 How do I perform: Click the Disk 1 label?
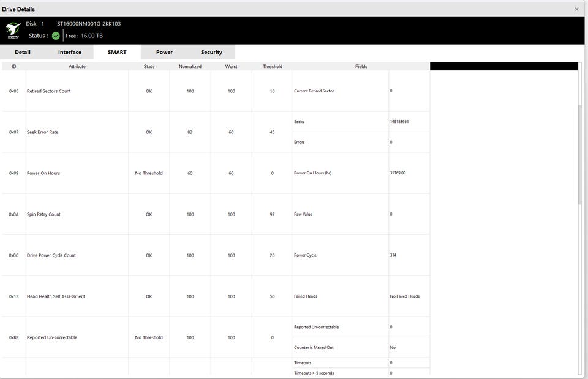35,24
